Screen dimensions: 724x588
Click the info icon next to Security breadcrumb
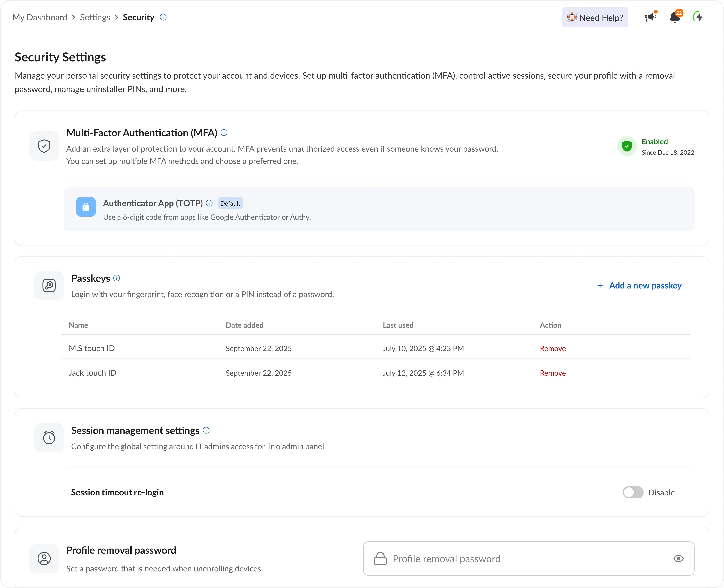click(x=163, y=17)
